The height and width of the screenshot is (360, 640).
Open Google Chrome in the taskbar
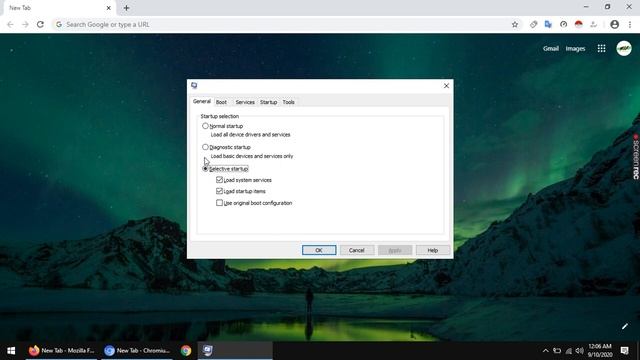186,351
